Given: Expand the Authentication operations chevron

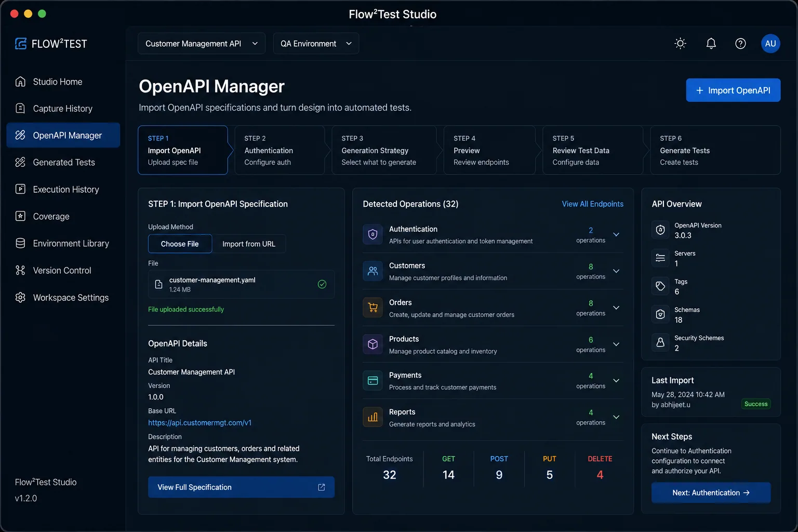Looking at the screenshot, I should 616,234.
